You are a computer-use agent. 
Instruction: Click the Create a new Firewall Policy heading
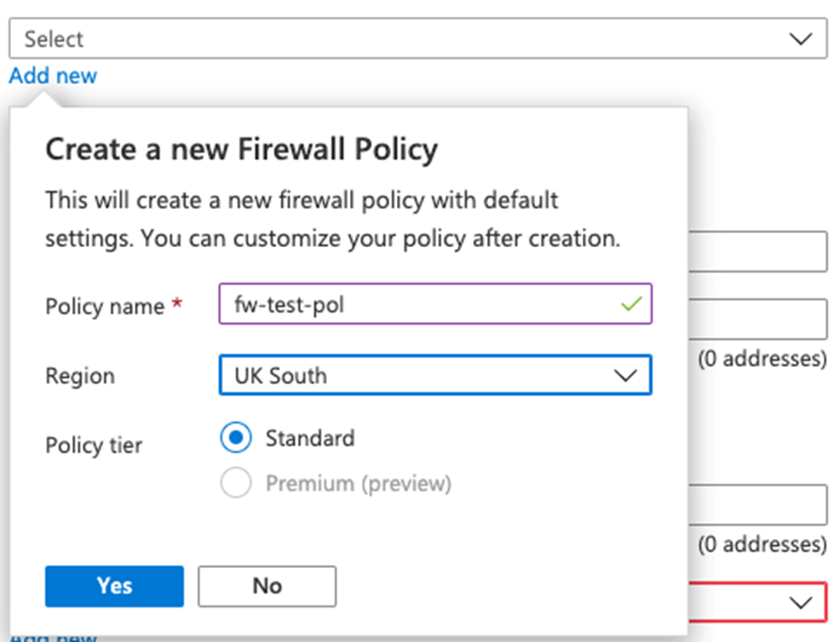coord(241,149)
